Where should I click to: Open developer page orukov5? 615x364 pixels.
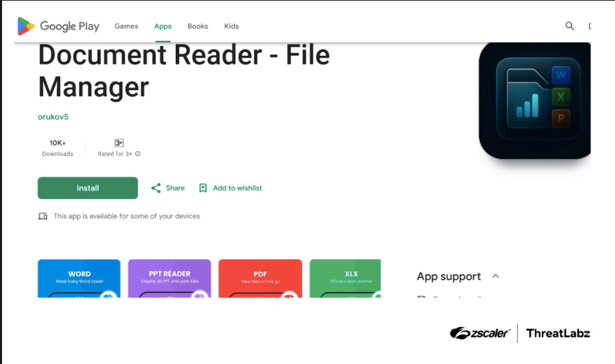click(x=53, y=117)
